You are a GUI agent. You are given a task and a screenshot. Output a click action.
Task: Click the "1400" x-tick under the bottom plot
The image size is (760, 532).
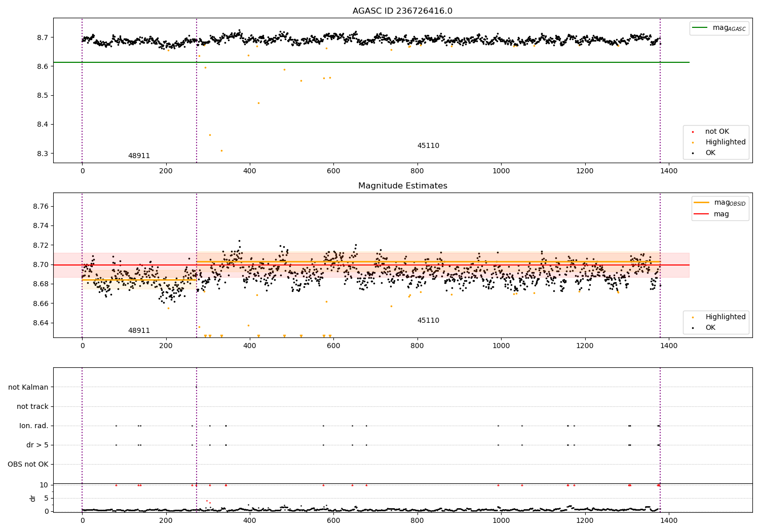pos(669,520)
